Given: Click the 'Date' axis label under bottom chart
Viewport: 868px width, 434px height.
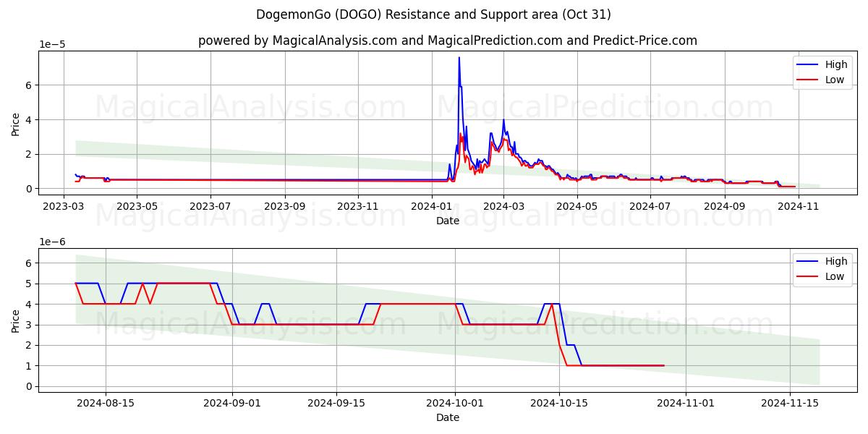Looking at the screenshot, I should (x=448, y=417).
